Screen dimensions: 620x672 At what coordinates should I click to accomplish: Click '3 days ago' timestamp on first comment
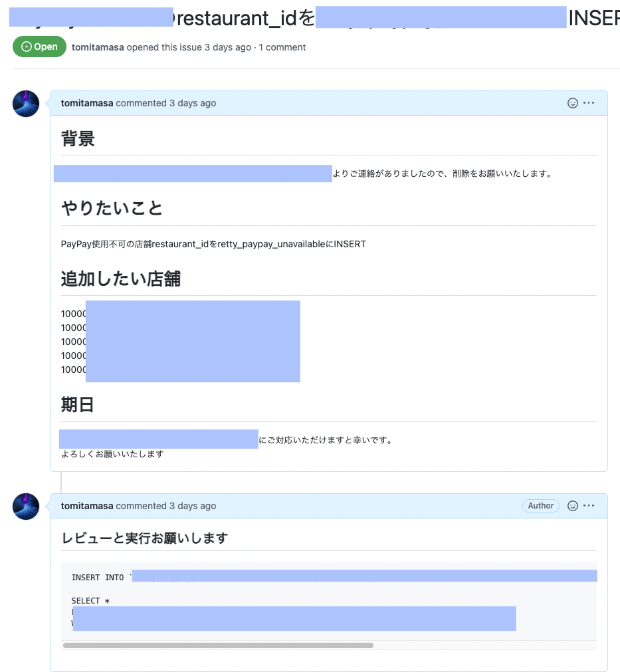coord(193,103)
